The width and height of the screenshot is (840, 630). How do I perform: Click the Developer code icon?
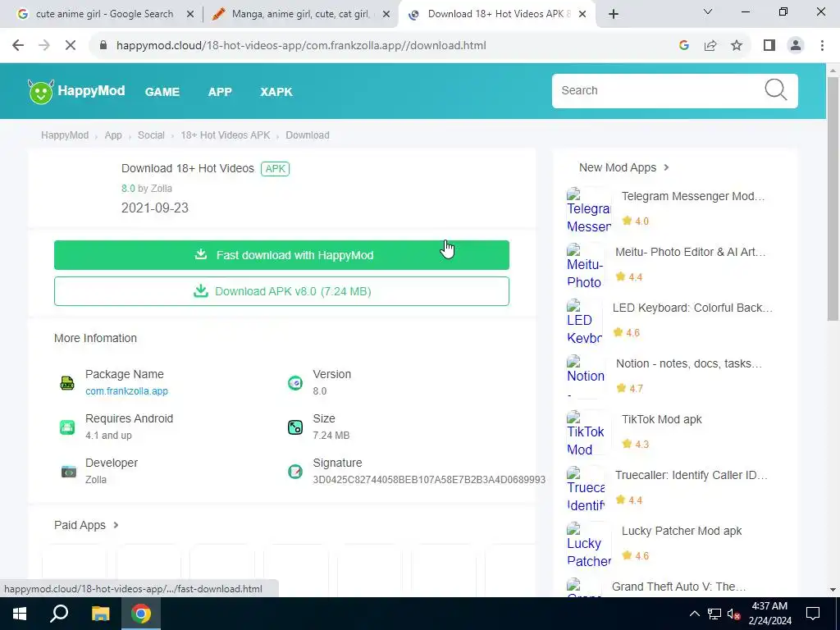[69, 472]
